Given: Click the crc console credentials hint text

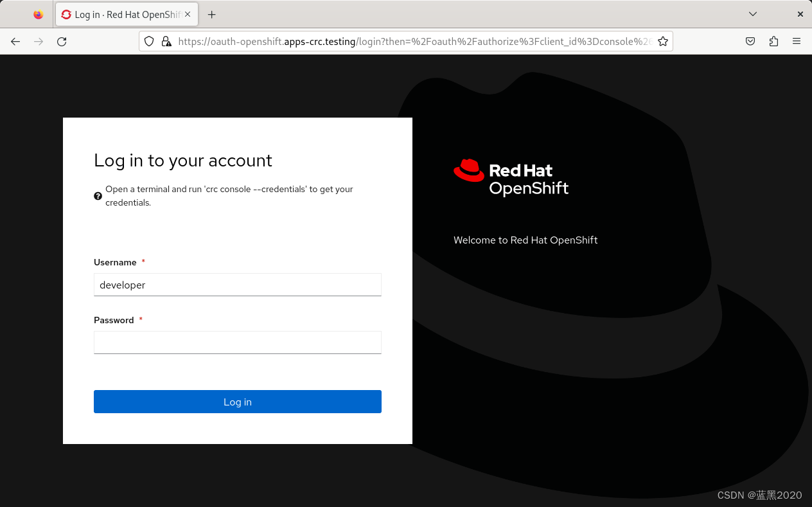Looking at the screenshot, I should point(229,196).
